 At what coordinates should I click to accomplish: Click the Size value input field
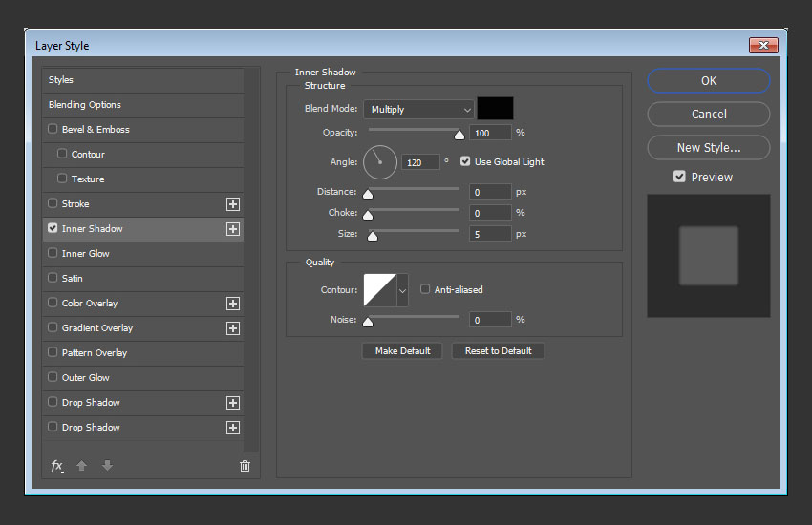489,234
